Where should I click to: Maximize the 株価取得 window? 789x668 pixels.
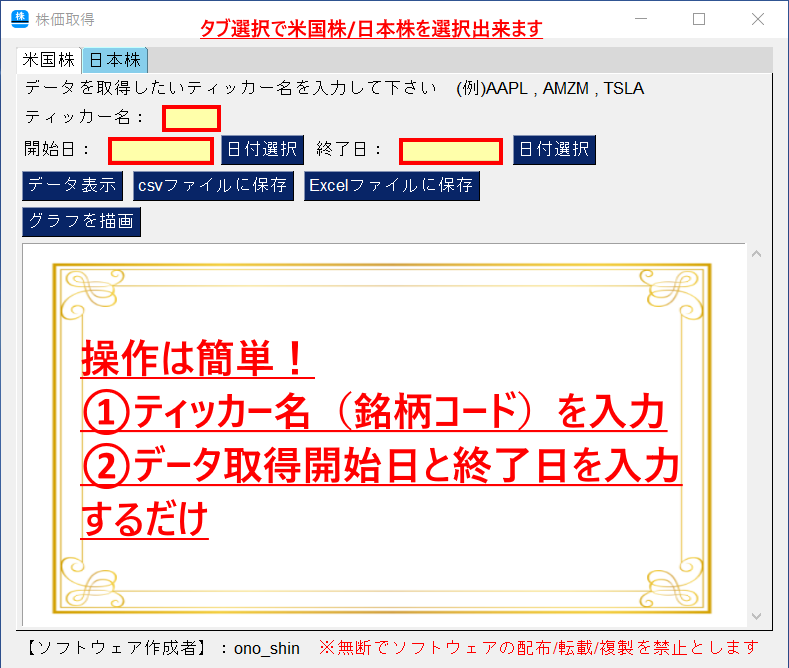tap(699, 19)
